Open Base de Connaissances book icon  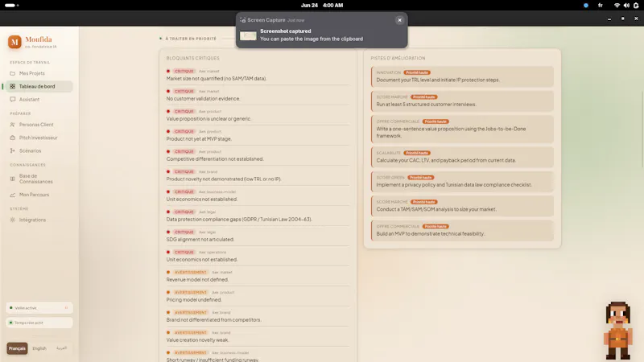click(12, 179)
